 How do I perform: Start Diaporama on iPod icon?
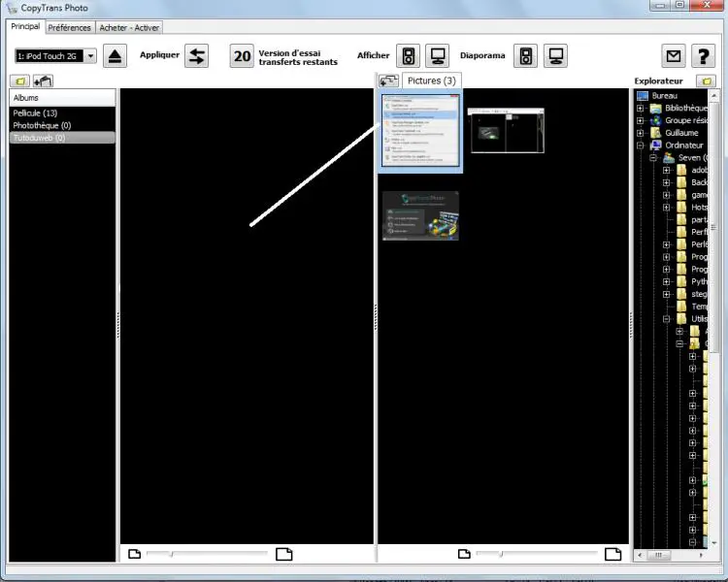525,56
